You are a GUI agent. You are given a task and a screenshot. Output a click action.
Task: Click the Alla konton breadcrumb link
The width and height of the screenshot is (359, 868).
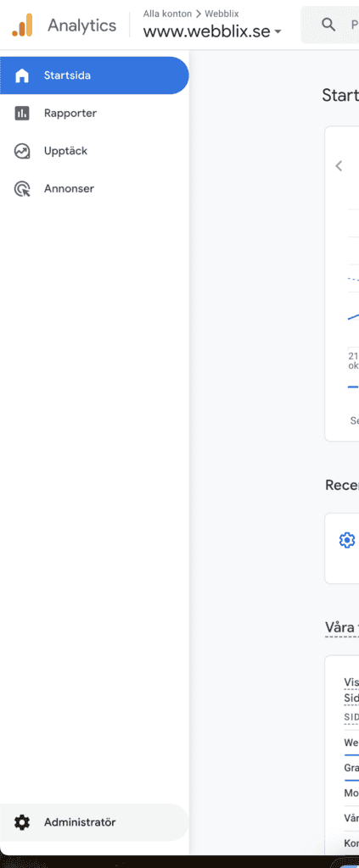(x=167, y=14)
